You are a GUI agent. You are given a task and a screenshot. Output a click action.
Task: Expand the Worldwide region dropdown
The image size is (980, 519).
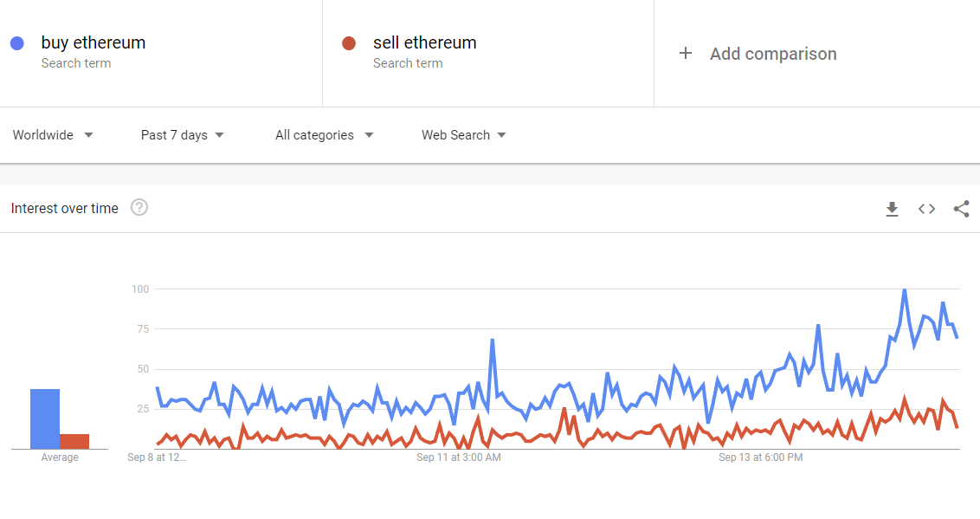(53, 135)
